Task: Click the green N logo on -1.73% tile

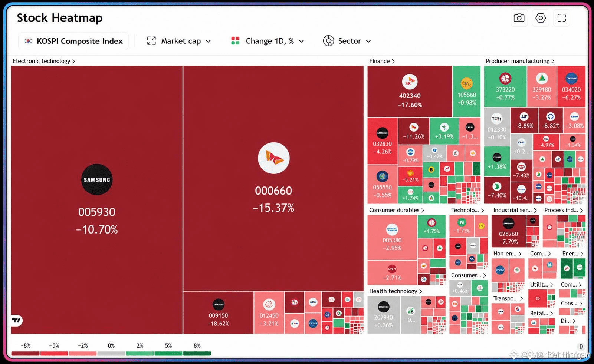Action: pyautogui.click(x=462, y=222)
